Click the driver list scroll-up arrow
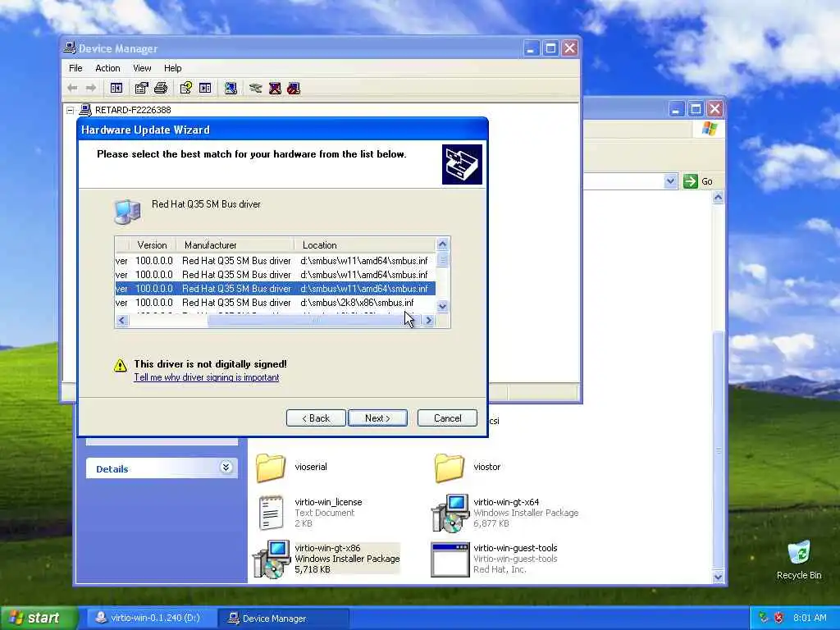840x630 pixels. [442, 244]
